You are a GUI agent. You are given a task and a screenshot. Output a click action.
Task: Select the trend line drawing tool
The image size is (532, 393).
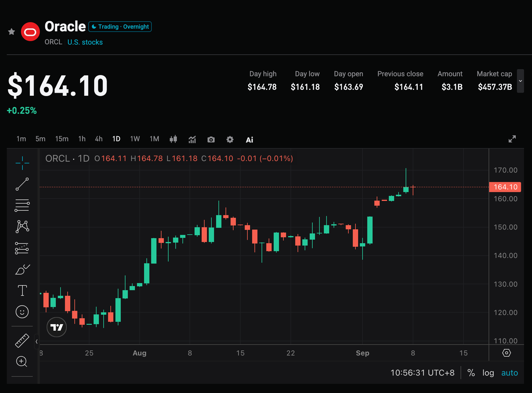click(x=22, y=184)
